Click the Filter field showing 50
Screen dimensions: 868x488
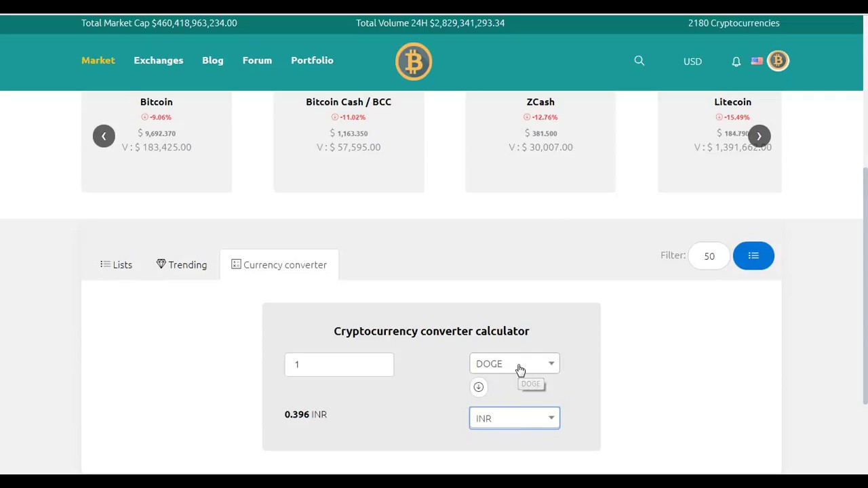(x=709, y=256)
